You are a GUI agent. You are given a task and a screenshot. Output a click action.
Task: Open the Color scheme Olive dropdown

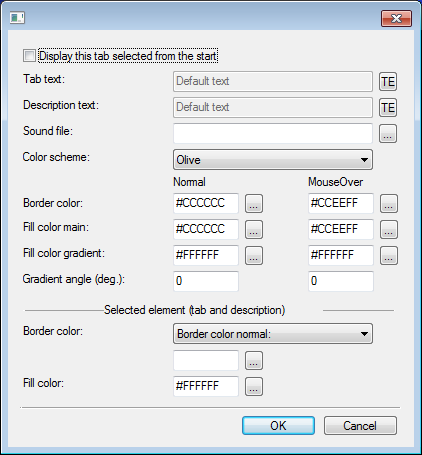click(x=273, y=160)
